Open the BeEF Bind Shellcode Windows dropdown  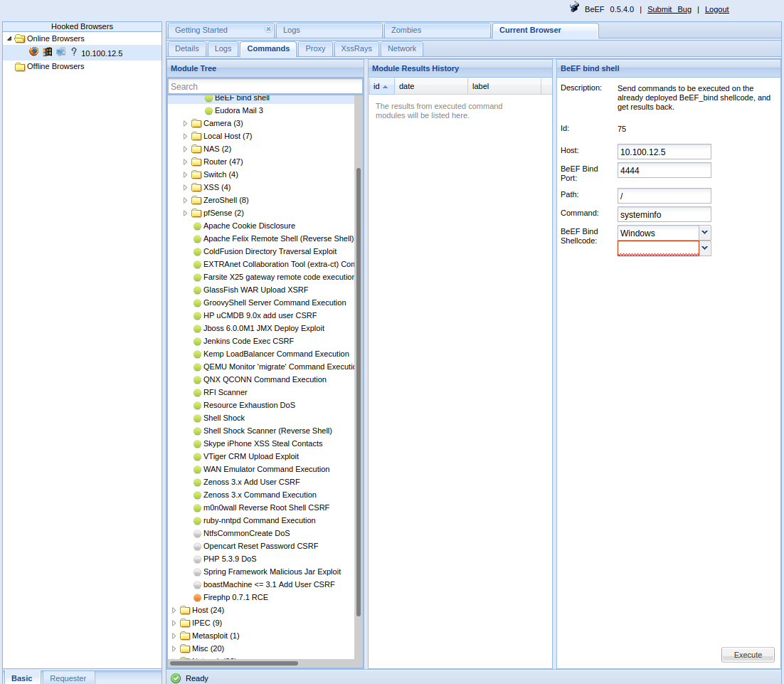tap(704, 233)
